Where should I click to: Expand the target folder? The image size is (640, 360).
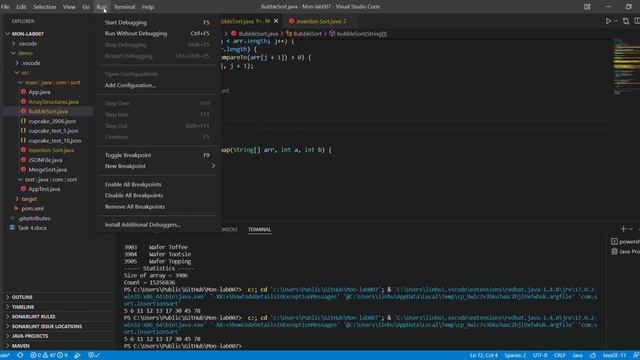tap(17, 199)
